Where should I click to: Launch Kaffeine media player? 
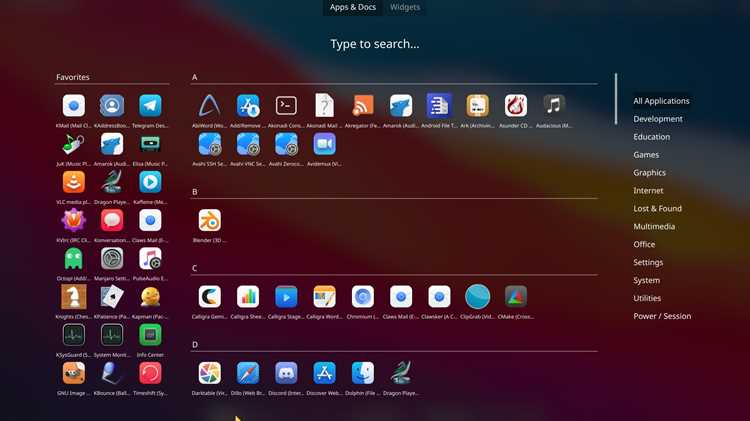tap(150, 182)
